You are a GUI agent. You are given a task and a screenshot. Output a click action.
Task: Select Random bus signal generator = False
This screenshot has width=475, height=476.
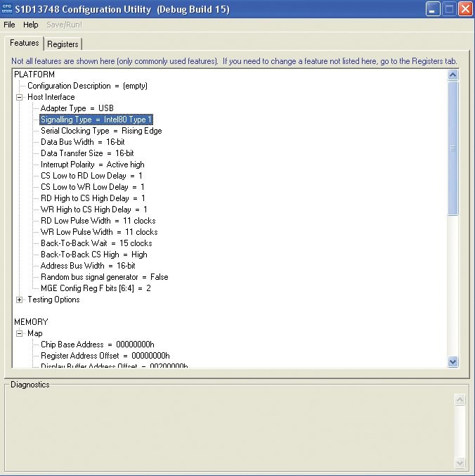coord(104,277)
